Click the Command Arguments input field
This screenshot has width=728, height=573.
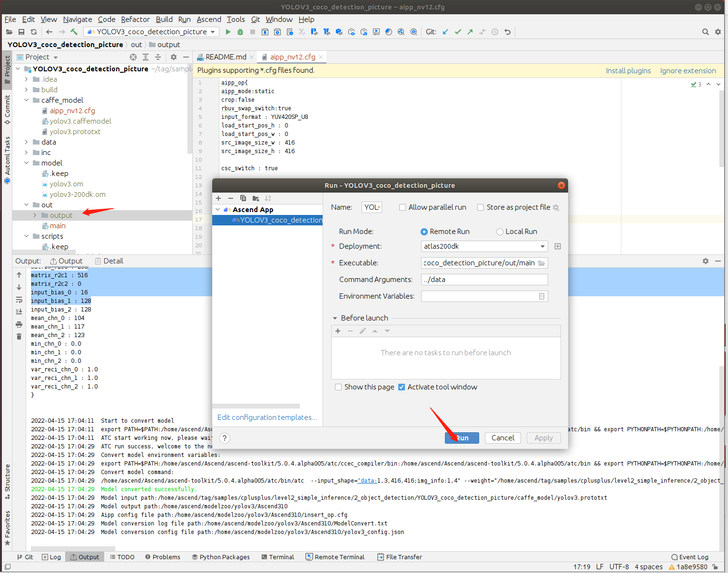(484, 280)
